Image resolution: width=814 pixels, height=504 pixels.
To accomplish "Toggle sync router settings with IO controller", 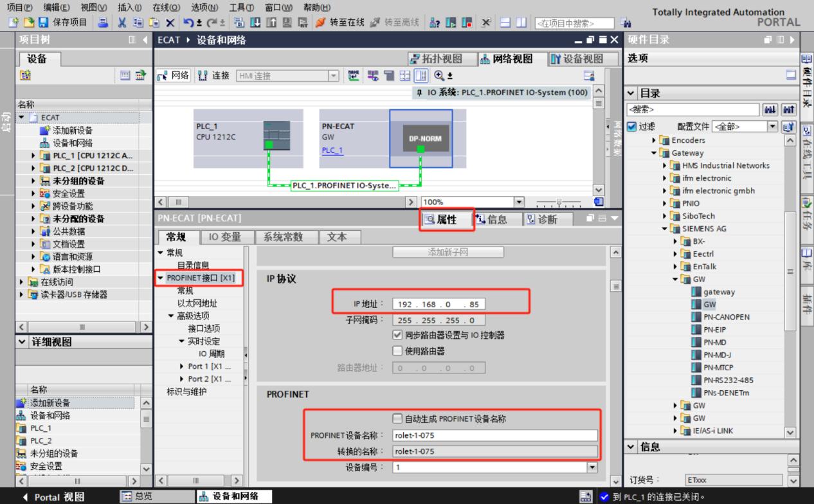I will coord(397,335).
